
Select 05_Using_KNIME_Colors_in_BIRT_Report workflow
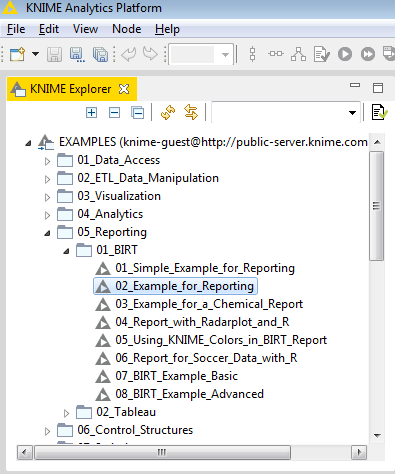[221, 340]
